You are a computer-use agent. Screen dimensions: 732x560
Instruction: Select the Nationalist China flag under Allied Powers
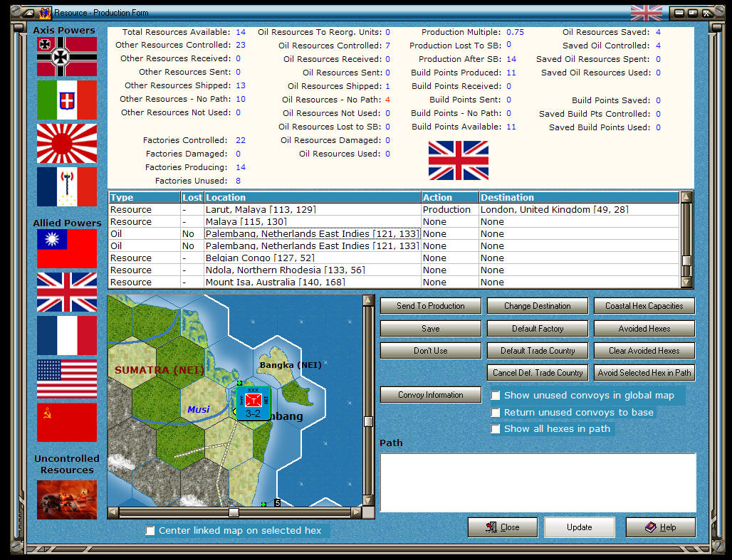tap(67, 249)
